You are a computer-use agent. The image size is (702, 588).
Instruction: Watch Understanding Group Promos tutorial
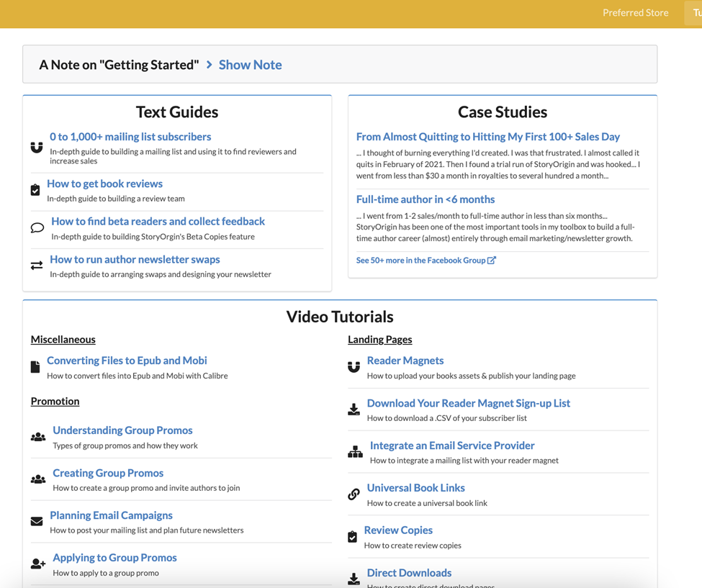tap(122, 430)
